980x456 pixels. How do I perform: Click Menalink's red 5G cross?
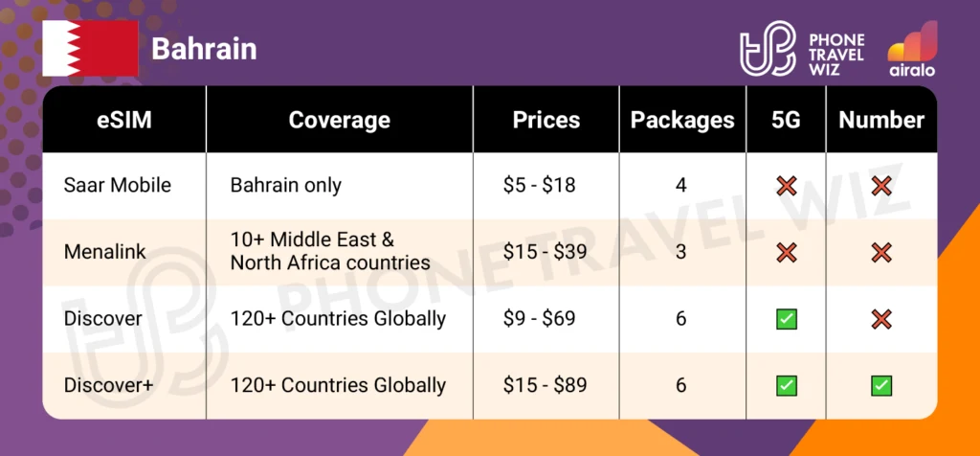click(x=787, y=252)
